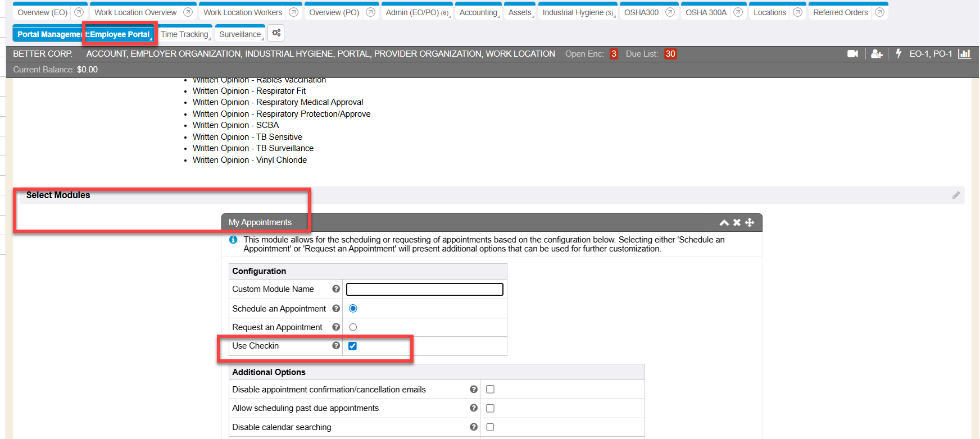Open the OSHA300 tab
Viewport: 980px width, 439px height.
pos(641,12)
